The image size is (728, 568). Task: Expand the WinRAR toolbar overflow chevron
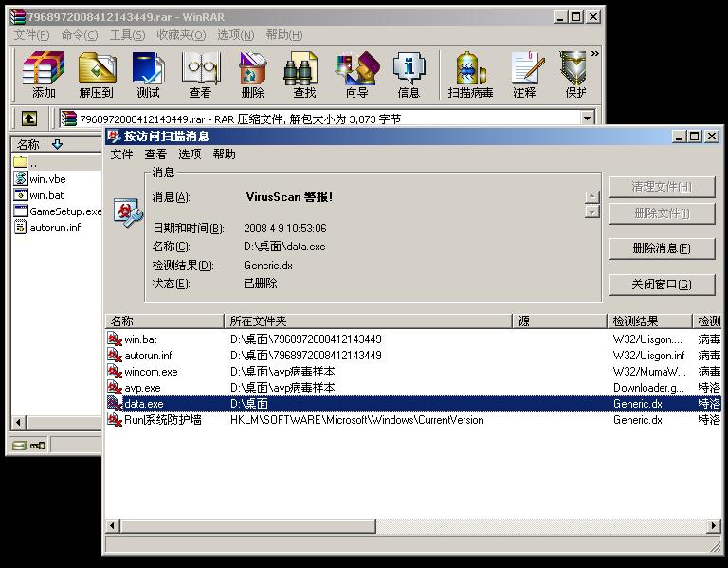[x=594, y=54]
